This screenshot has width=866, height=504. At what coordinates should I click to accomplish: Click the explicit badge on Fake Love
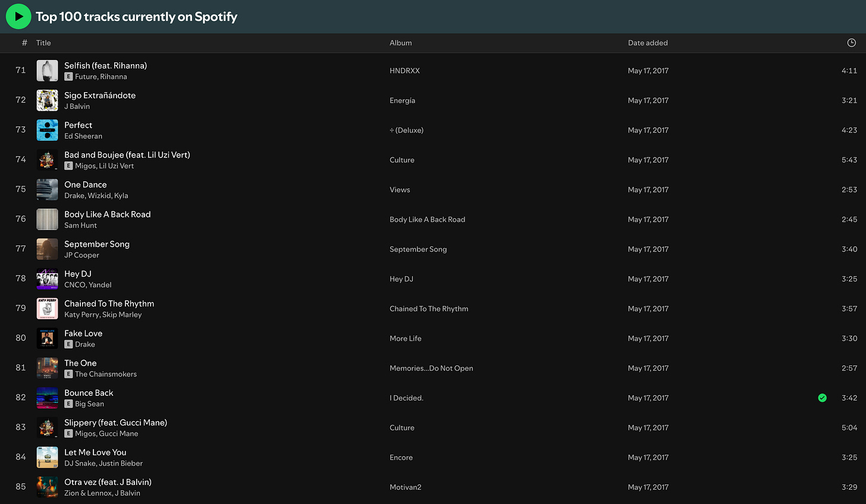68,344
